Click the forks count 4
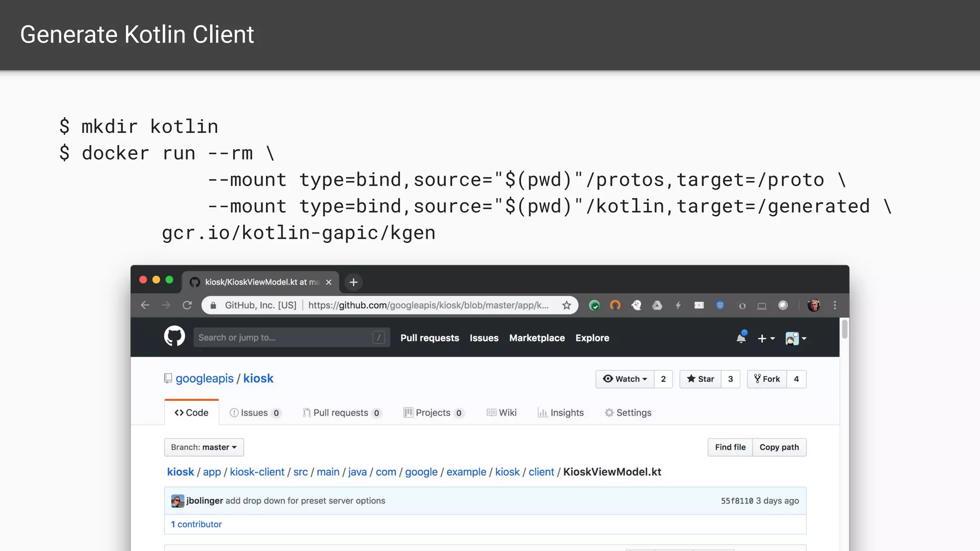The width and height of the screenshot is (980, 551). [x=796, y=379]
